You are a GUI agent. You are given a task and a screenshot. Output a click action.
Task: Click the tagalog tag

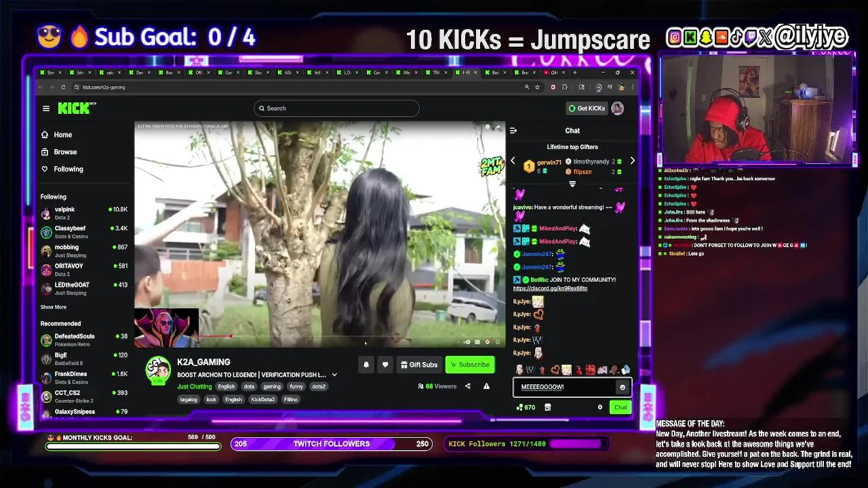tap(189, 400)
